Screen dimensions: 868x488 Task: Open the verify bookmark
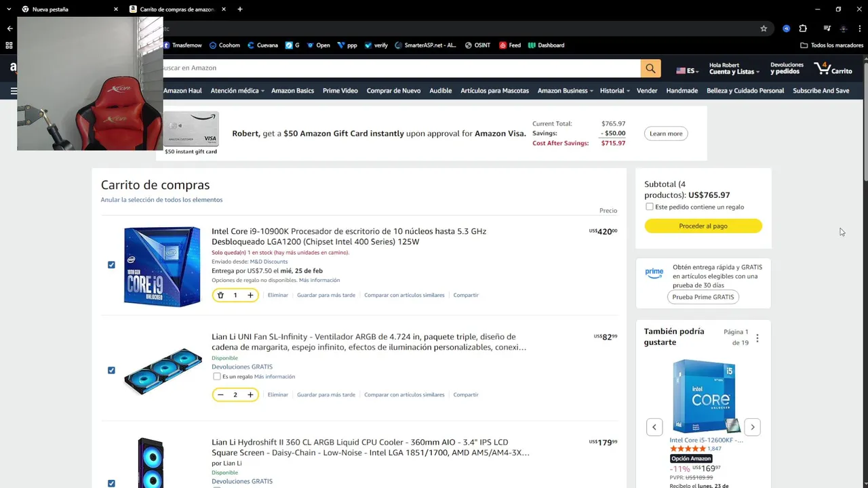click(x=376, y=45)
